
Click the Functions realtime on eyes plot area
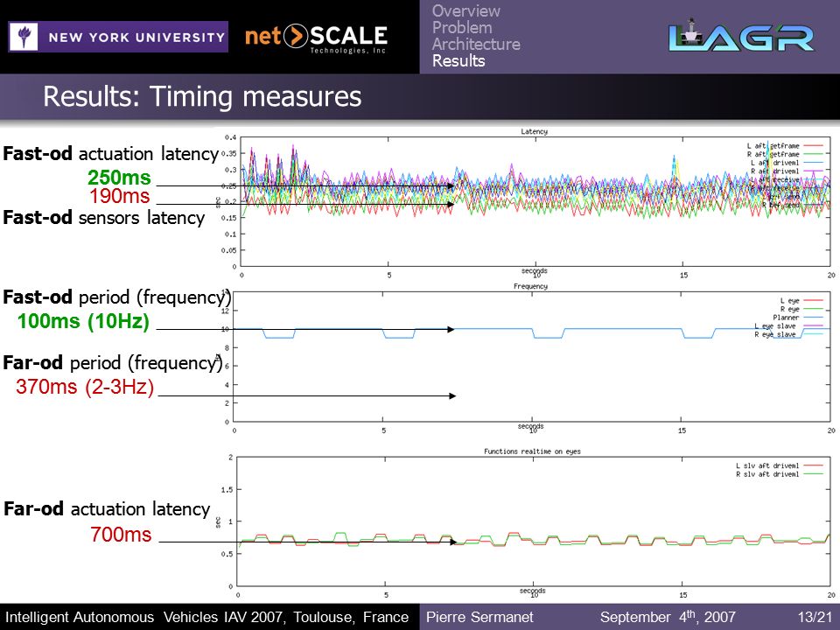point(534,521)
